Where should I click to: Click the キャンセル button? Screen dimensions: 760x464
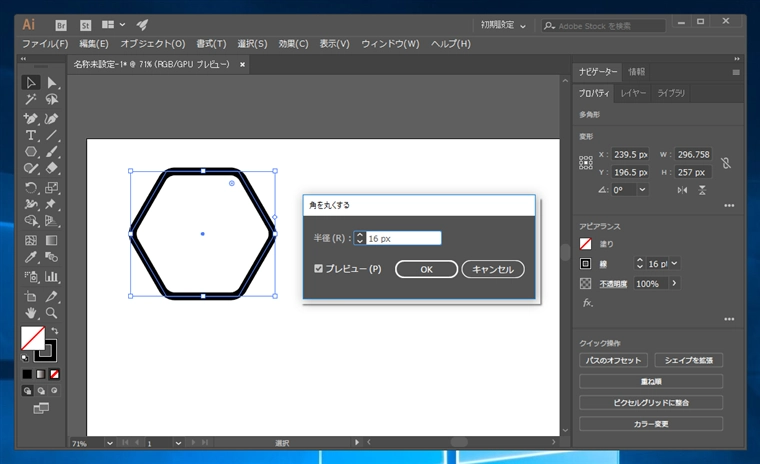(x=493, y=269)
